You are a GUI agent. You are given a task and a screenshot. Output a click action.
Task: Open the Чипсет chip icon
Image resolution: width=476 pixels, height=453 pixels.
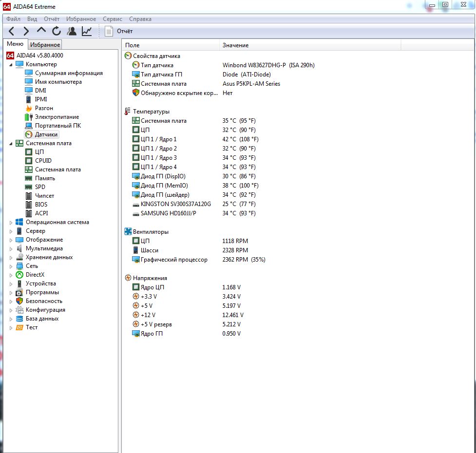coord(29,196)
